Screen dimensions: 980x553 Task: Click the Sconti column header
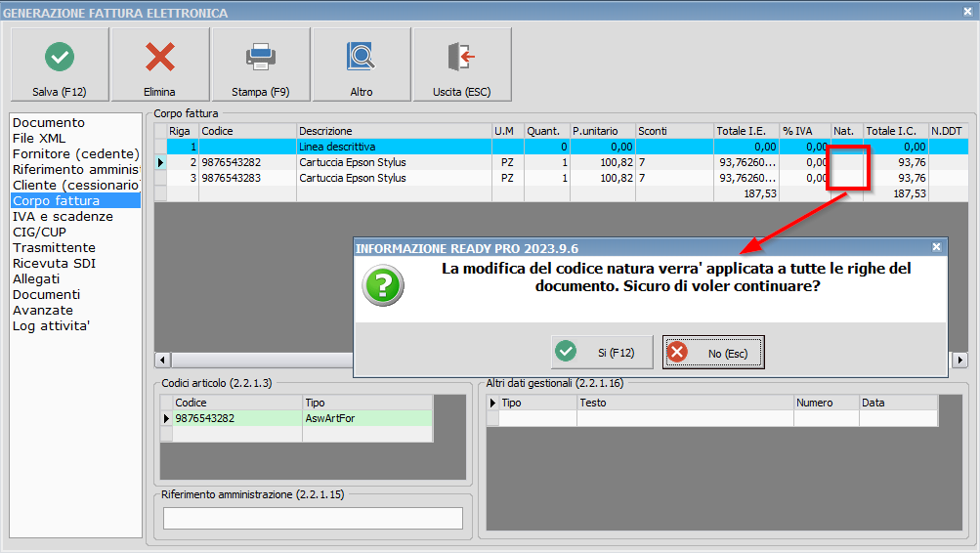pyautogui.click(x=674, y=131)
